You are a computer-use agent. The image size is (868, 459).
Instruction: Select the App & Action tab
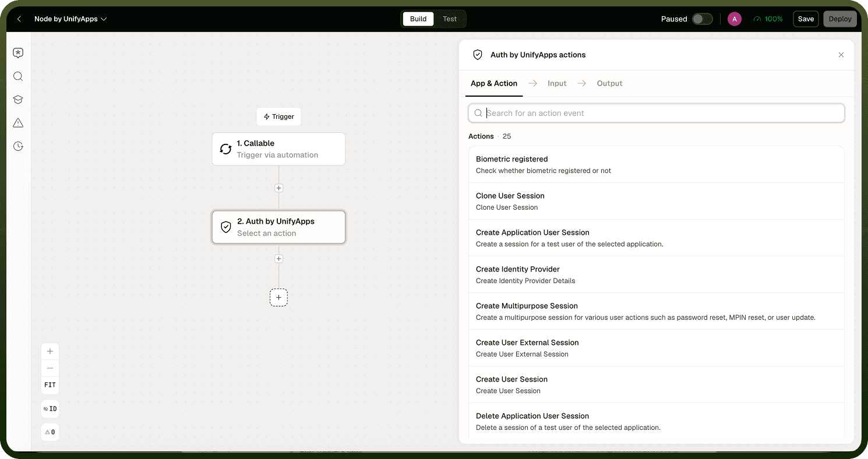tap(494, 83)
